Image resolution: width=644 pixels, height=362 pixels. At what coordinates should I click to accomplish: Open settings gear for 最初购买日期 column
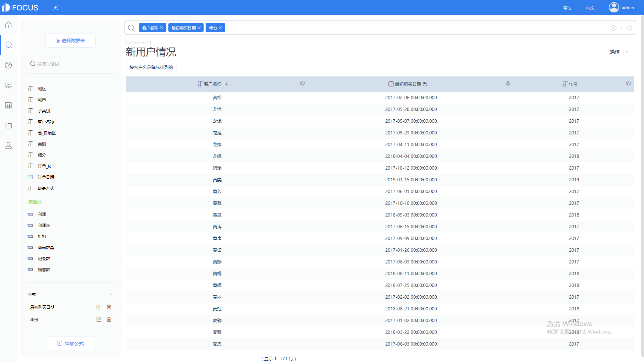pyautogui.click(x=508, y=83)
